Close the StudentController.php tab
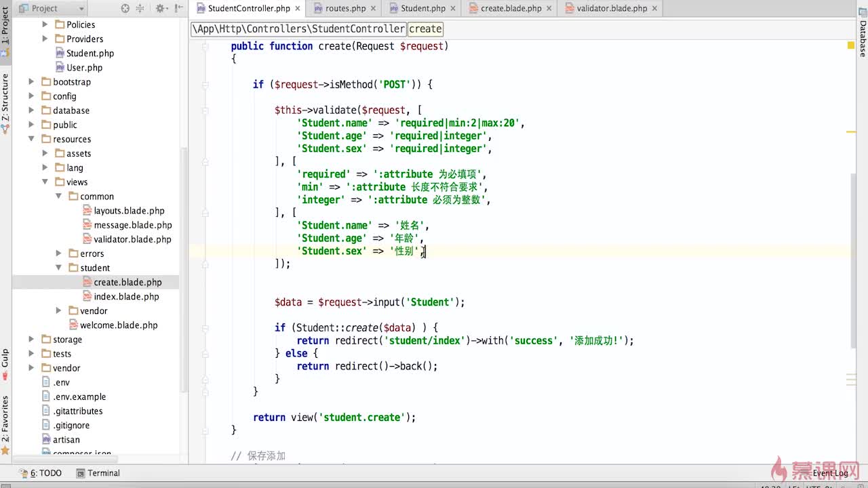Screen dimensions: 868x488 pos(297,9)
